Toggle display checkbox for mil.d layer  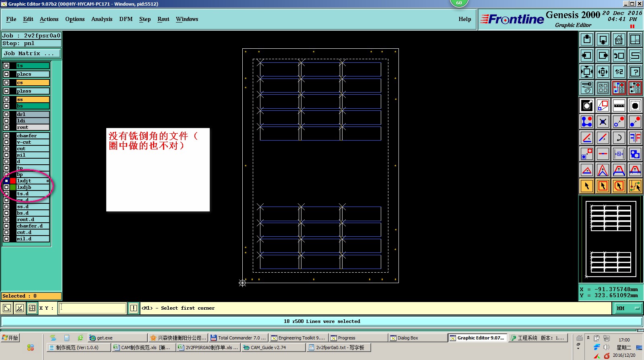pyautogui.click(x=6, y=239)
